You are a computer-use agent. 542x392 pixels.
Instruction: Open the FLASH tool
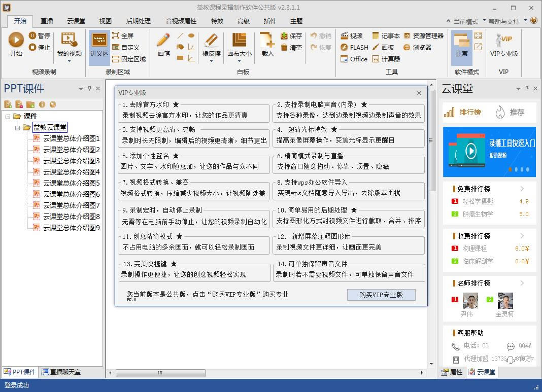point(354,47)
